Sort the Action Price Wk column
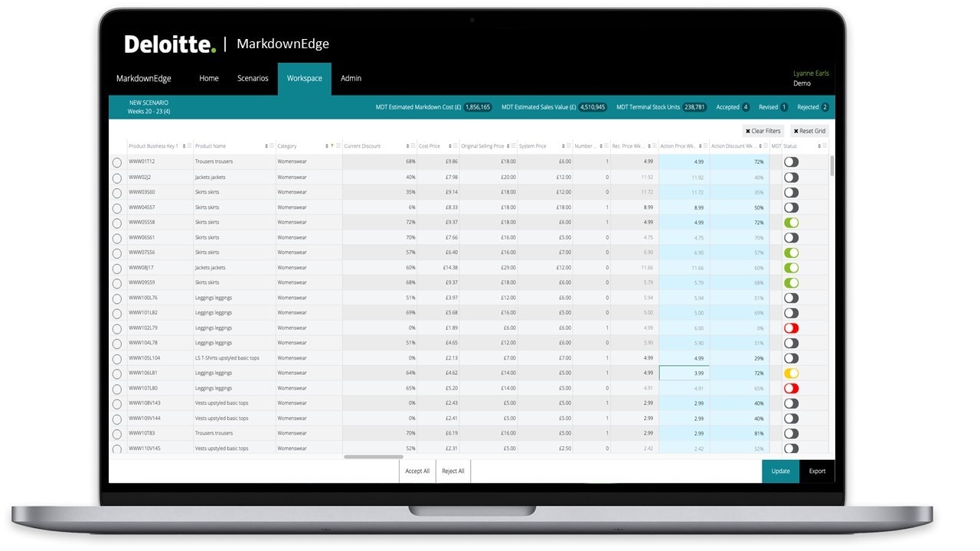Image resolution: width=980 pixels, height=551 pixels. tap(701, 146)
